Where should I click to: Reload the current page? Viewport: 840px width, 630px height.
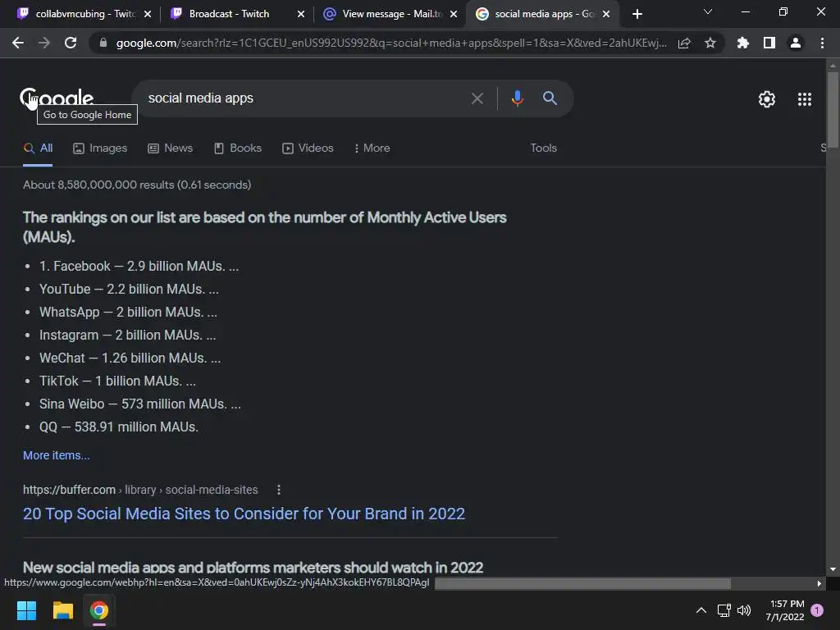[x=71, y=43]
